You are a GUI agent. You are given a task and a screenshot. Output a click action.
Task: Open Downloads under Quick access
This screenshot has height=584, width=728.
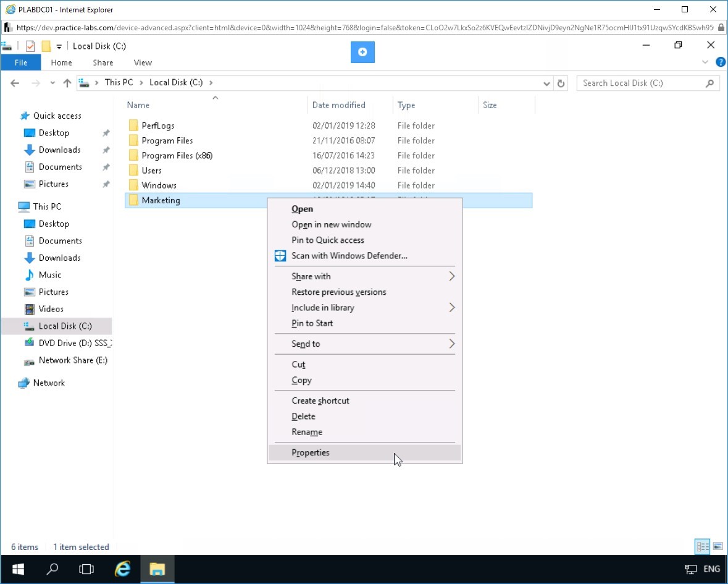point(59,150)
